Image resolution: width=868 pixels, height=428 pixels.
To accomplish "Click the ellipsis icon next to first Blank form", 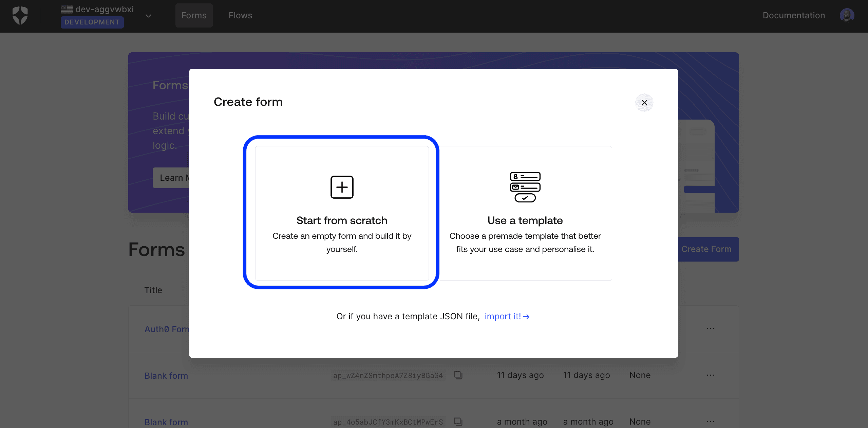I will tap(711, 375).
